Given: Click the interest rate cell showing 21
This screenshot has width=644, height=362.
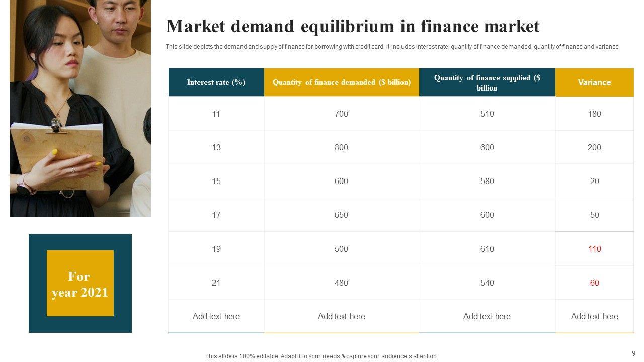Looking at the screenshot, I should click(x=216, y=283).
